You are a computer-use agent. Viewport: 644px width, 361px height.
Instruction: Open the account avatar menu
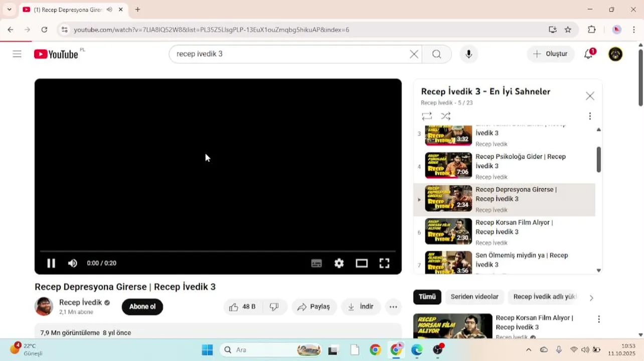615,54
